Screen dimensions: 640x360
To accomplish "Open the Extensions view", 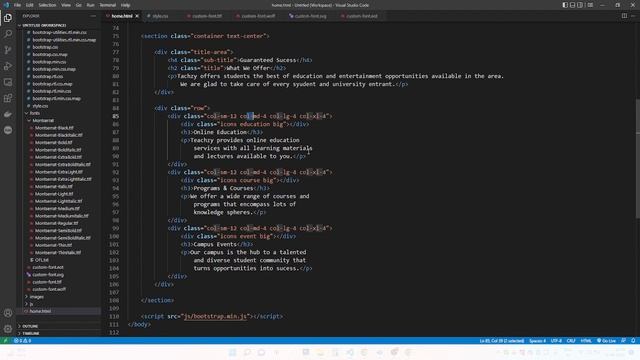I will click(8, 98).
